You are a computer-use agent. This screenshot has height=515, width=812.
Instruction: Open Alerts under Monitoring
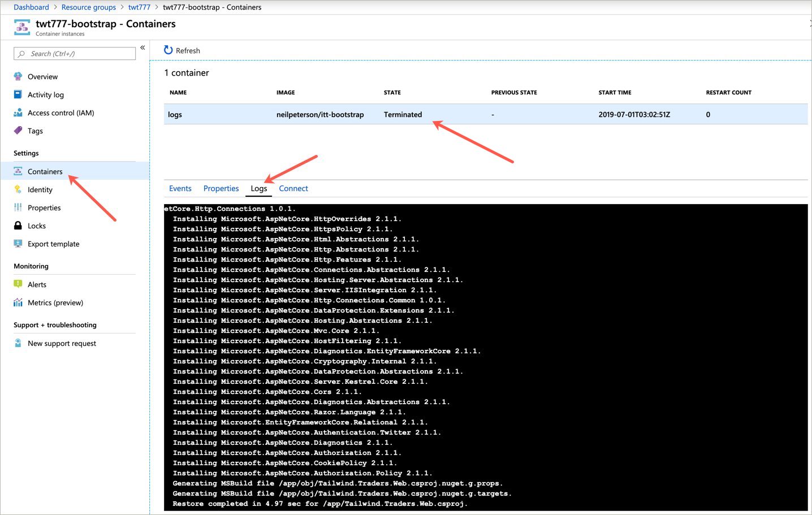pyautogui.click(x=37, y=285)
